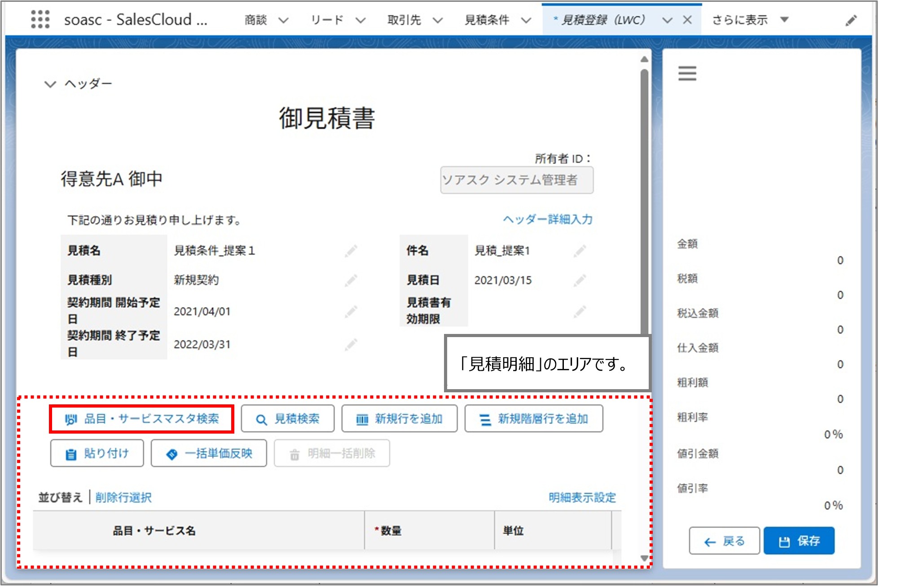Edit 見積日 using its pencil icon
Viewport: 910px width, 588px height.
[x=579, y=280]
